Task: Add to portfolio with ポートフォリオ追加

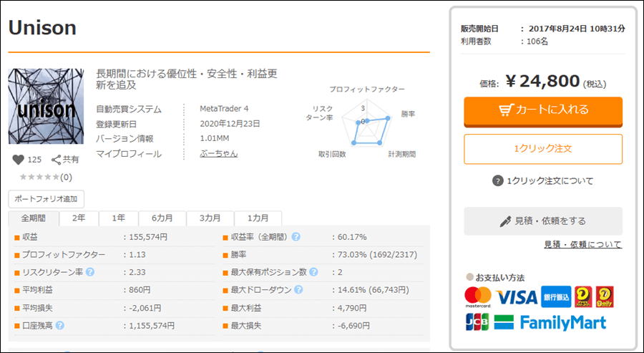Action: (47, 199)
